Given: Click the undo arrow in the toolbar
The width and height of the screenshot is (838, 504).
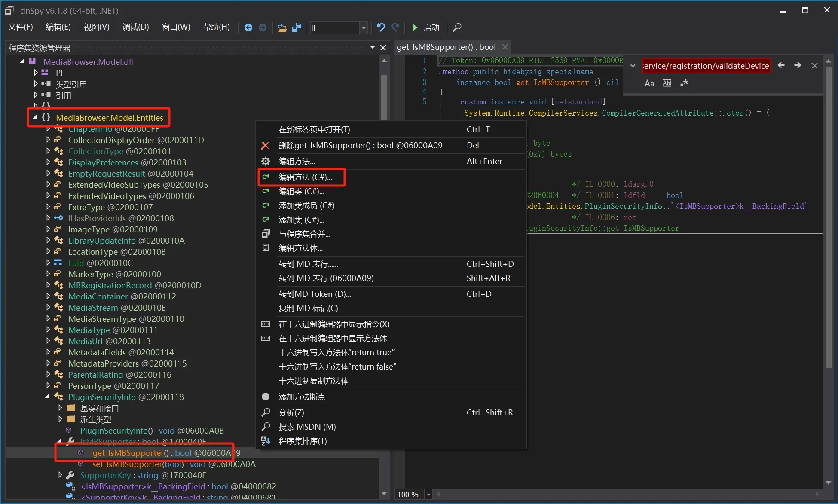Looking at the screenshot, I should (381, 27).
